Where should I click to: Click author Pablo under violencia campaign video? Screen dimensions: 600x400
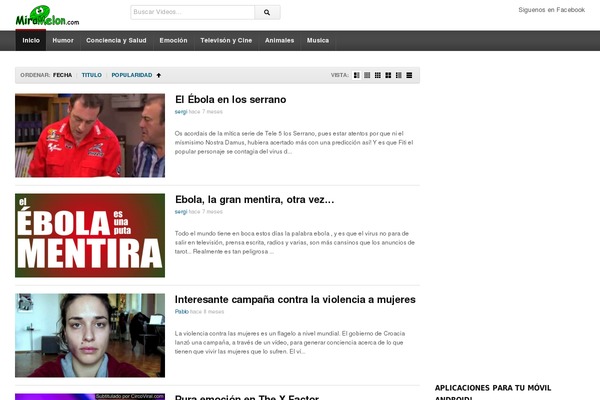182,312
